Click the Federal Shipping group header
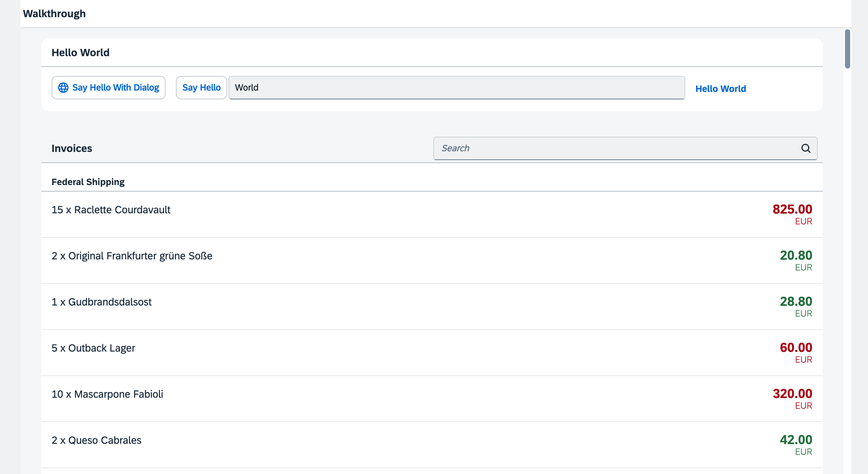 (x=88, y=182)
